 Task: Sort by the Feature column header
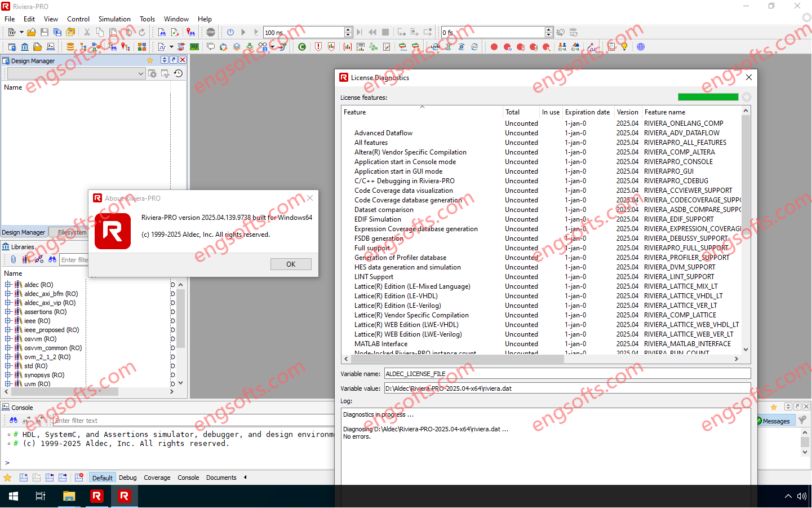coord(422,112)
